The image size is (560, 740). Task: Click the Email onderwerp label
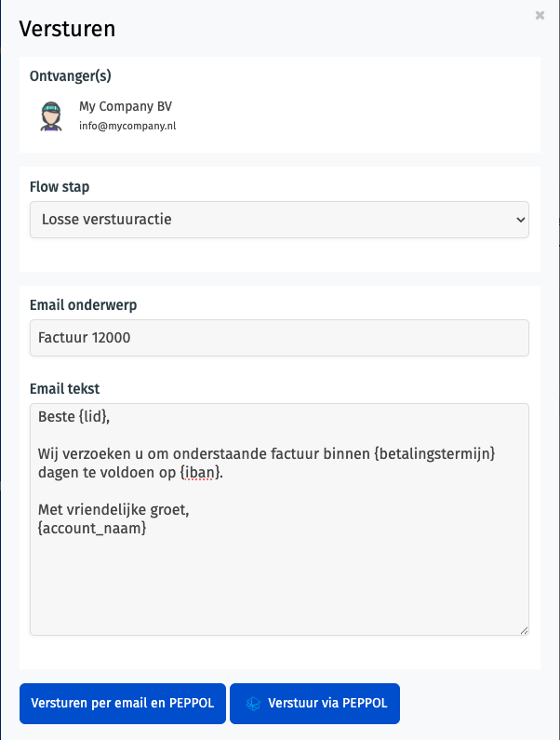(84, 304)
